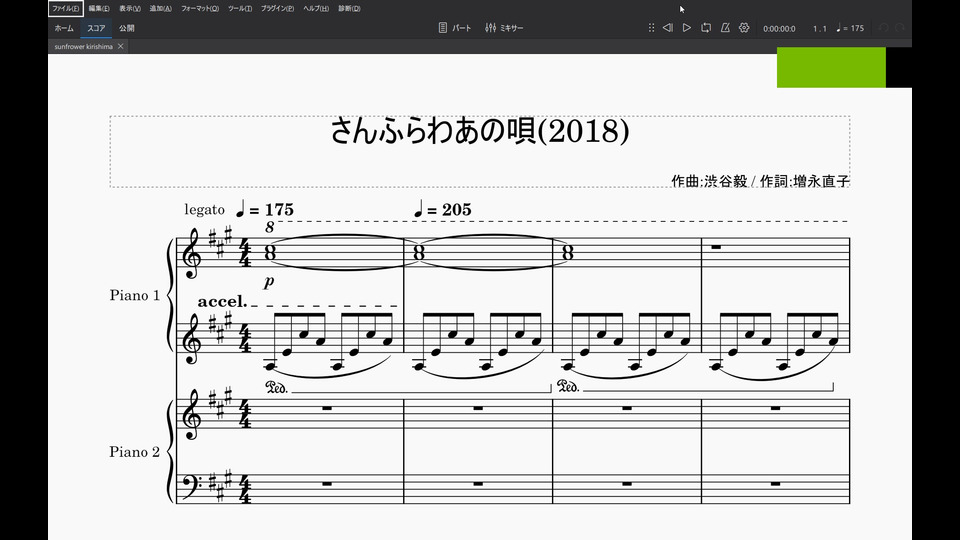Select the whole rest in Piano 2 bass measure one

click(x=327, y=484)
